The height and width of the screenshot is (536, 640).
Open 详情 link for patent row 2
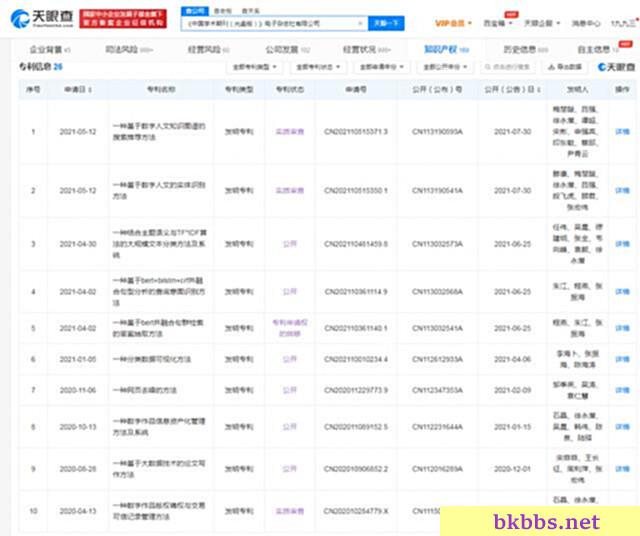point(622,190)
